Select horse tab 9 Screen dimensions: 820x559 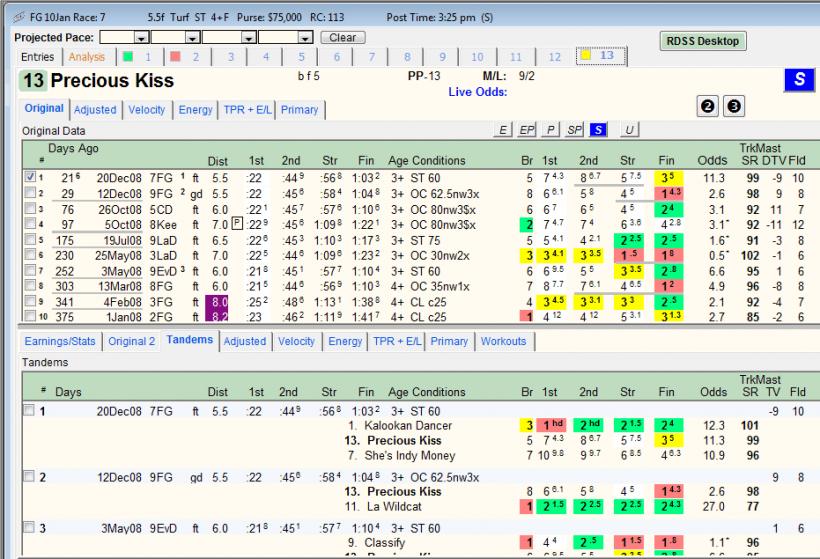[442, 56]
